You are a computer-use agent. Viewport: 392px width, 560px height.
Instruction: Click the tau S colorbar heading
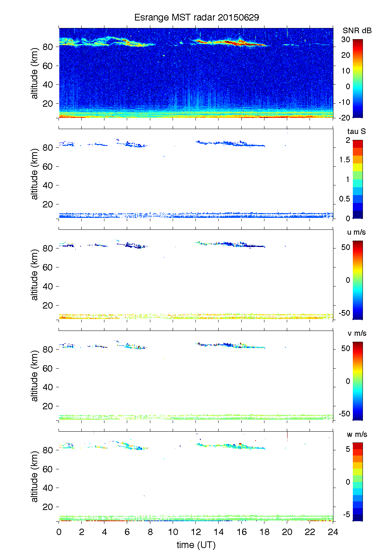click(356, 131)
